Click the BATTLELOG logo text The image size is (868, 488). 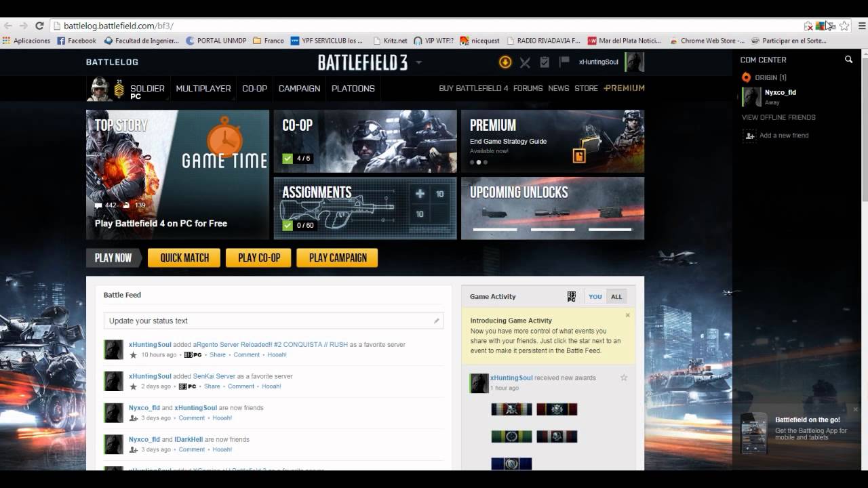point(112,62)
